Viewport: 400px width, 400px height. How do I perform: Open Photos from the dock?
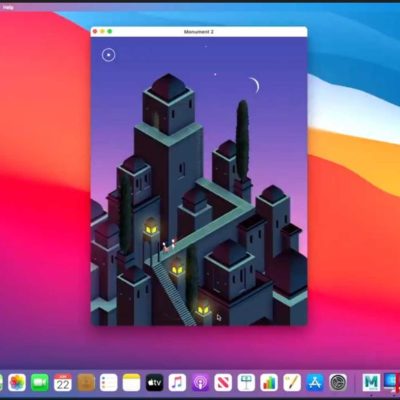(17, 382)
